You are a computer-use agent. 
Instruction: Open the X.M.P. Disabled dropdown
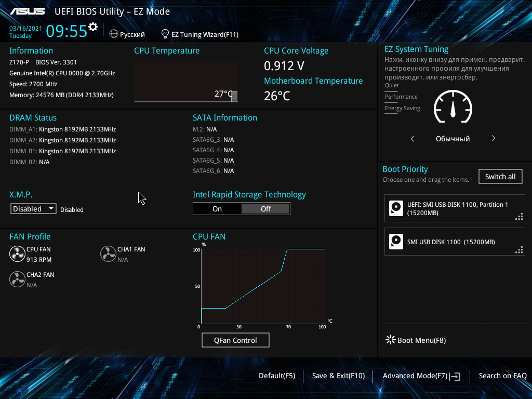(x=33, y=209)
